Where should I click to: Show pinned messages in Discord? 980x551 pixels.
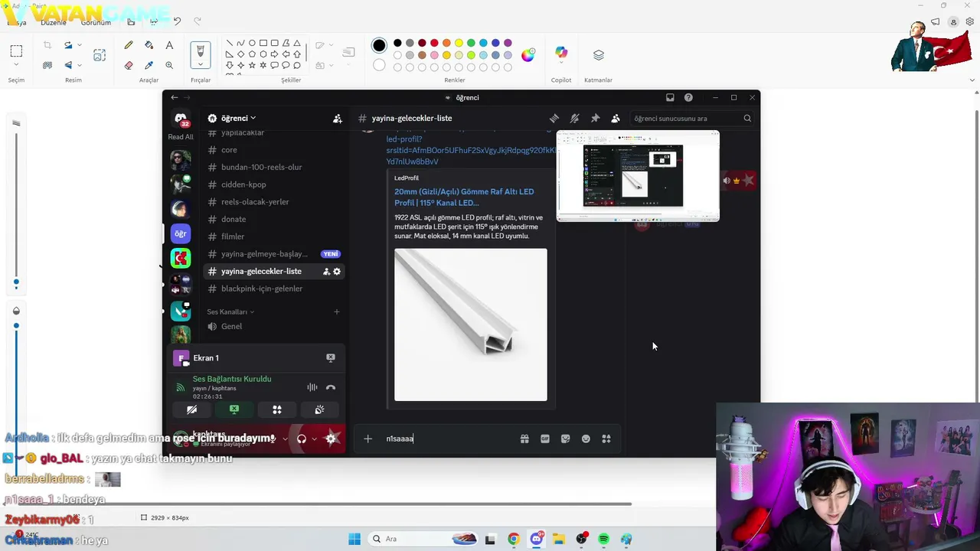click(595, 119)
